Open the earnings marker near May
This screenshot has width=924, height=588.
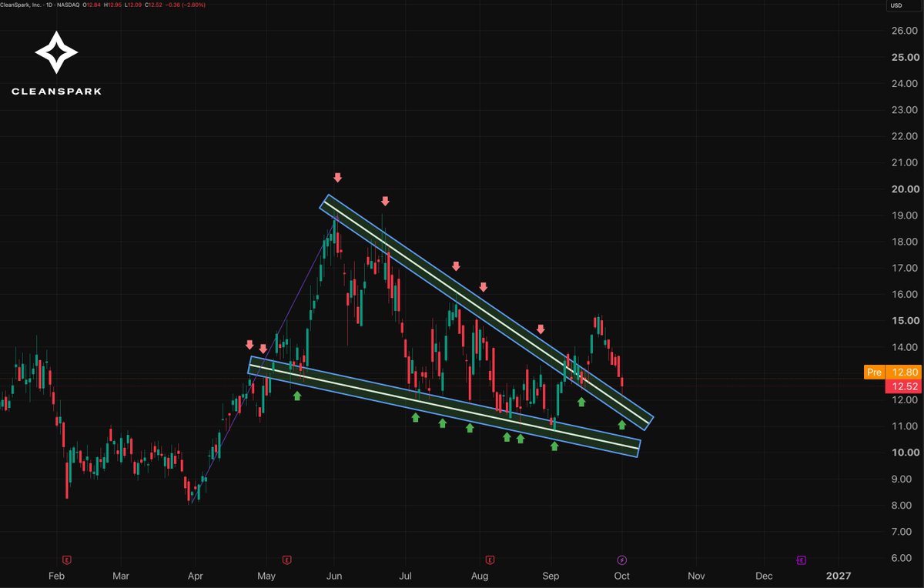(286, 560)
